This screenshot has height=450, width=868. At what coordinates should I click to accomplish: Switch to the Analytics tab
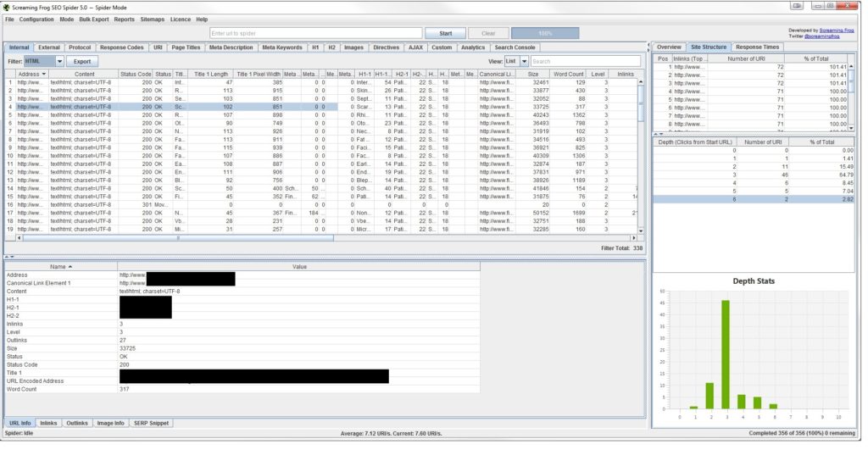(473, 47)
